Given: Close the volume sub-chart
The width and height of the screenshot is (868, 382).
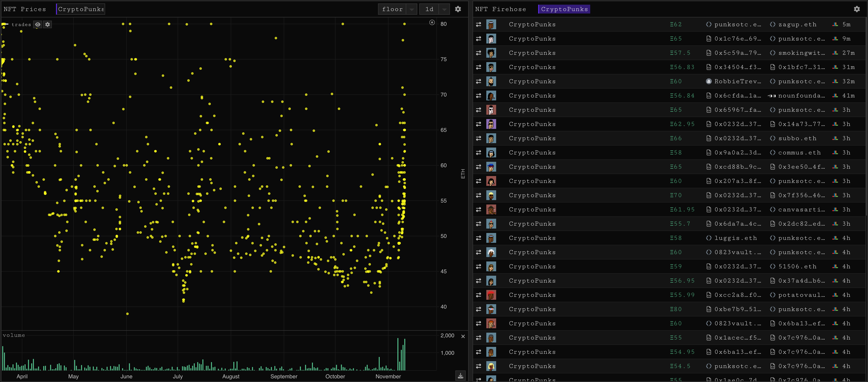Looking at the screenshot, I should click(x=463, y=336).
